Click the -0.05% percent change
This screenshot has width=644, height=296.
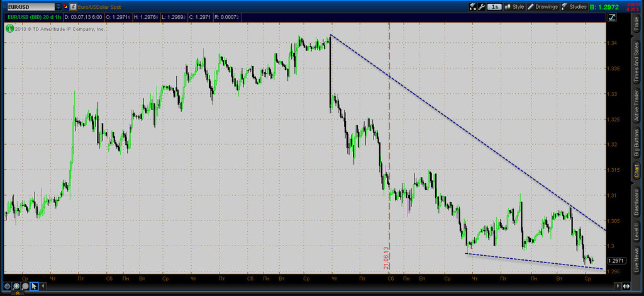click(x=631, y=9)
